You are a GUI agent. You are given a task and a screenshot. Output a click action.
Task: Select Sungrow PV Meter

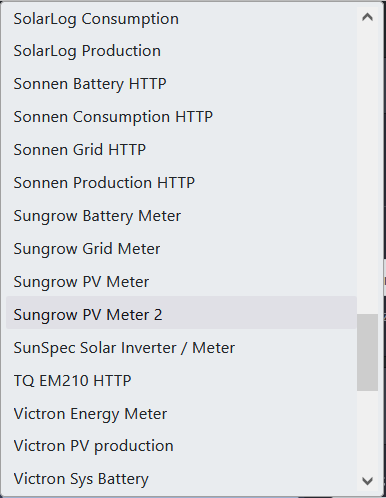(x=181, y=282)
